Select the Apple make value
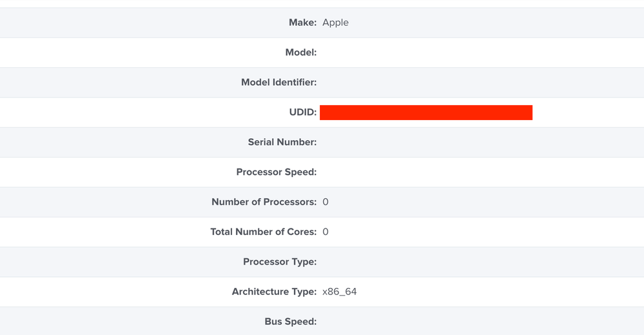Image resolution: width=644 pixels, height=335 pixels. pyautogui.click(x=335, y=23)
